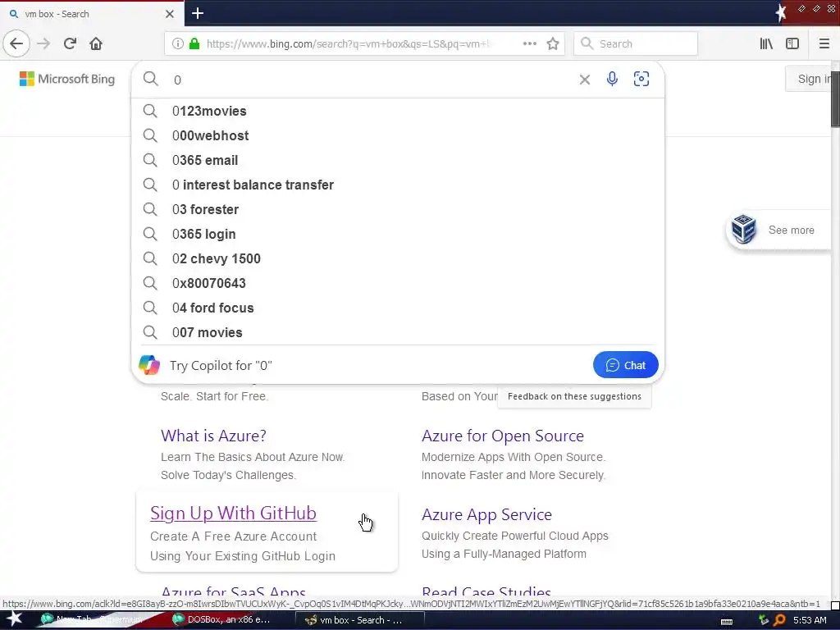Screen dimensions: 840x630
Task: Select suggestion '000webhost'
Action: pyautogui.click(x=398, y=135)
